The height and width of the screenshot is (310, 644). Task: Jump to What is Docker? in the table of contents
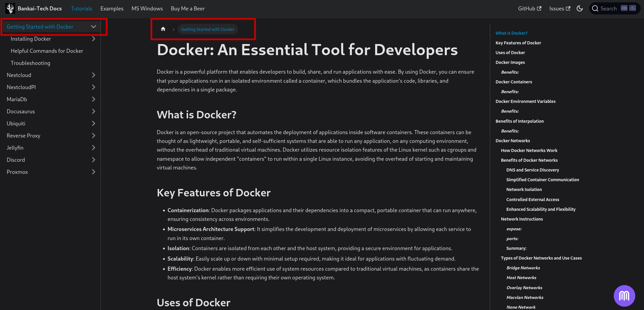[511, 33]
